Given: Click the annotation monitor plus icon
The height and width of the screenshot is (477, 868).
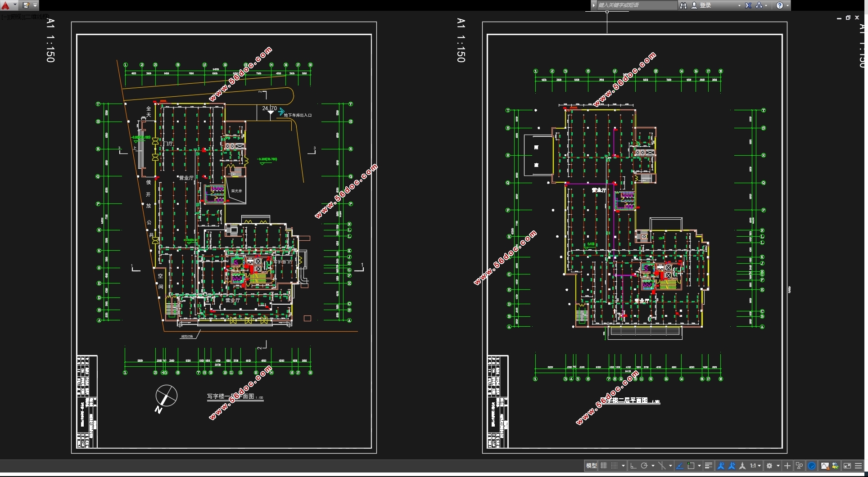Looking at the screenshot, I should point(787,466).
